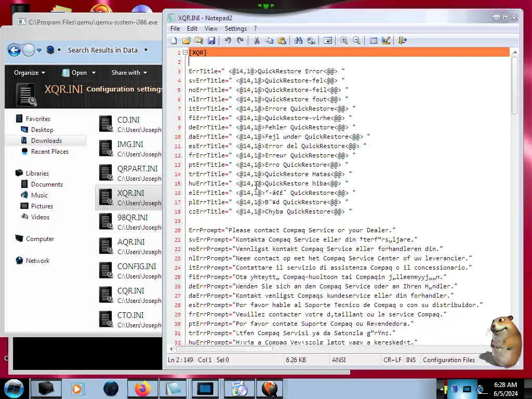Select Libraries in navigation pane
The height and width of the screenshot is (399, 532).
coord(37,173)
